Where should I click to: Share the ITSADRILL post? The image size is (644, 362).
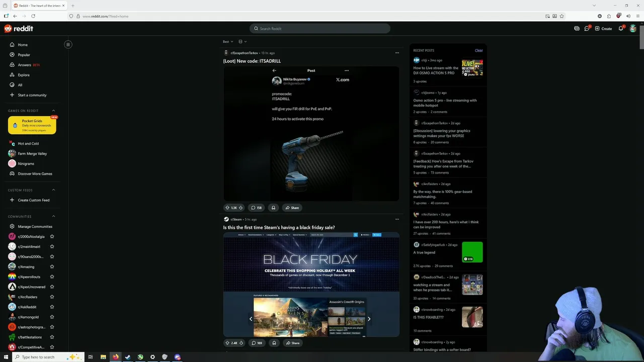[292, 208]
